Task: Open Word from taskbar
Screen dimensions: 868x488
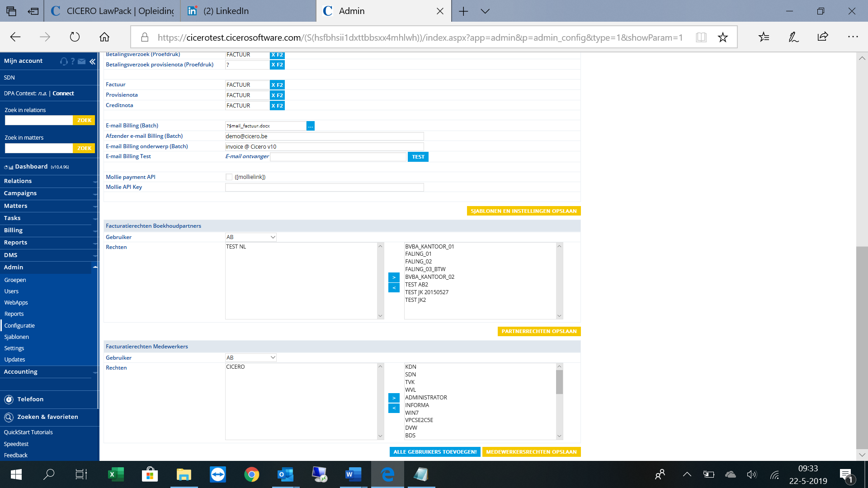Action: coord(353,474)
